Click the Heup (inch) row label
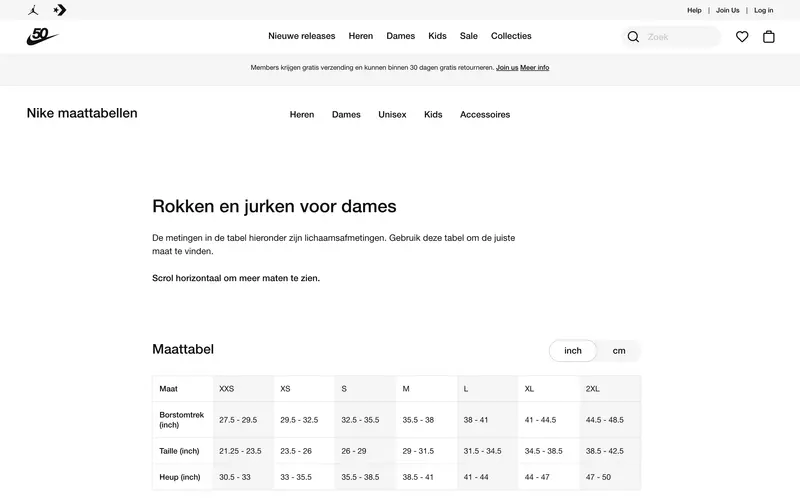800x500 pixels. point(183,477)
